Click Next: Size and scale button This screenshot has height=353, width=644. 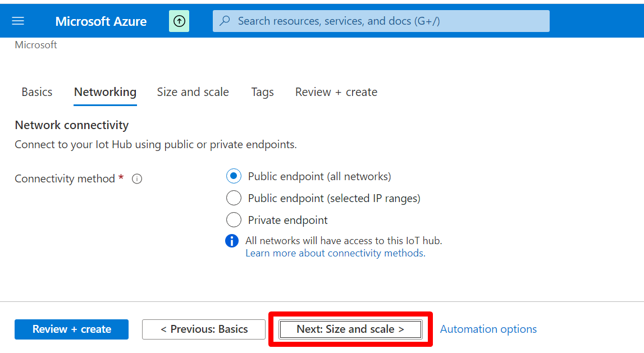pyautogui.click(x=350, y=329)
